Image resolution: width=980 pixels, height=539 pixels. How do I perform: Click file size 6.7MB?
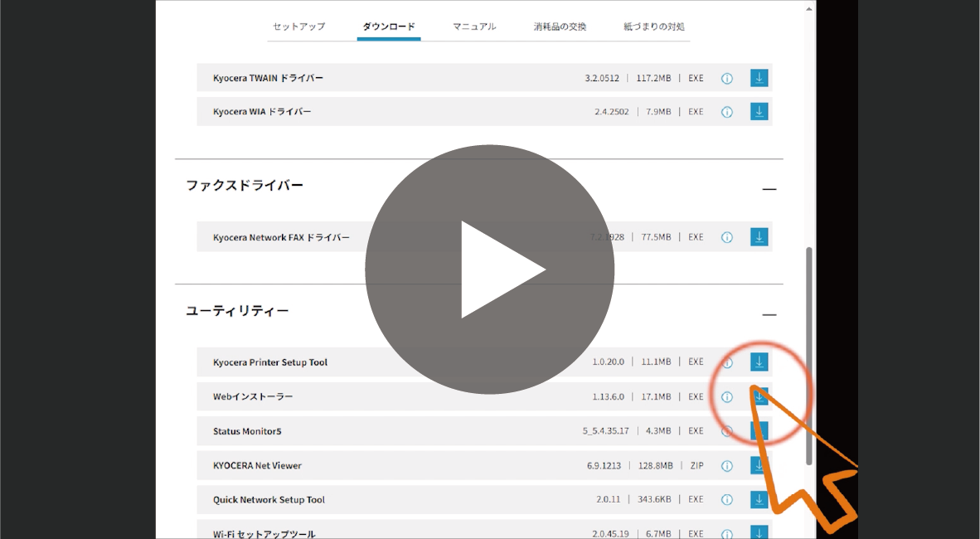click(x=659, y=534)
